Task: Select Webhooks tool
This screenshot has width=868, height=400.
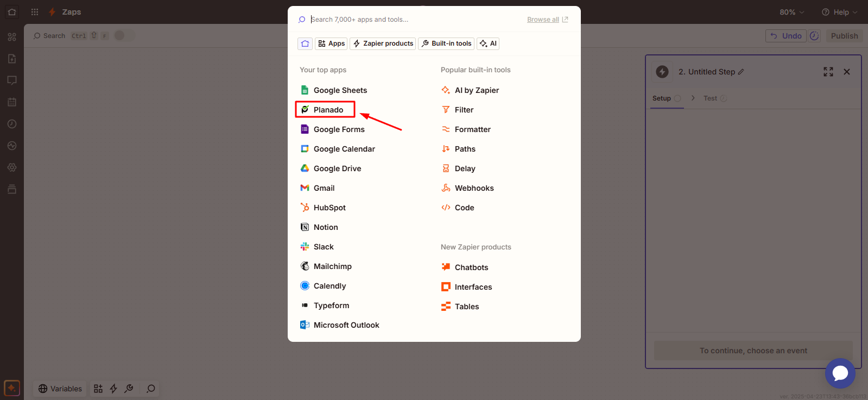Action: point(468,188)
